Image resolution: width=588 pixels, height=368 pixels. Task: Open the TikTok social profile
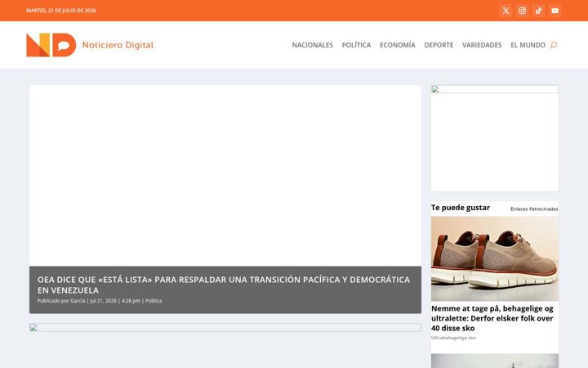538,11
